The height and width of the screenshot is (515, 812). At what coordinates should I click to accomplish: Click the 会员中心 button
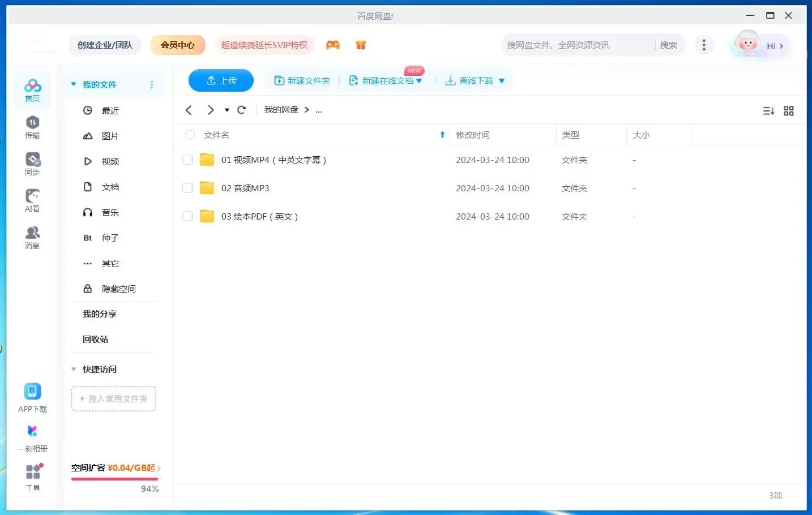(x=177, y=45)
